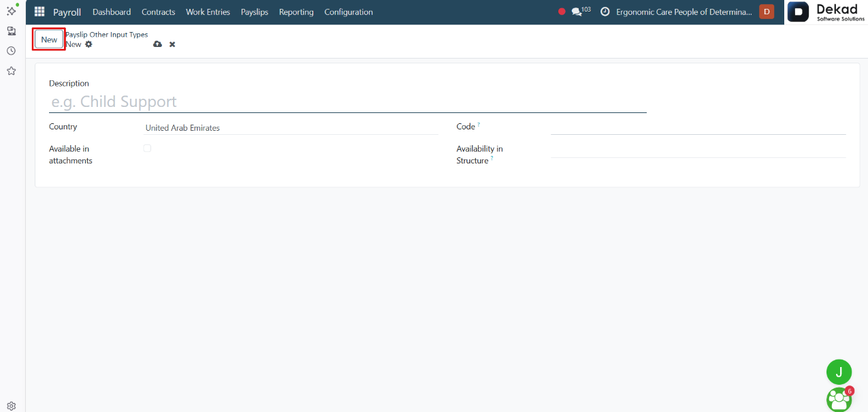This screenshot has width=868, height=412.
Task: Open the group chat bubble with badge 6
Action: (840, 399)
